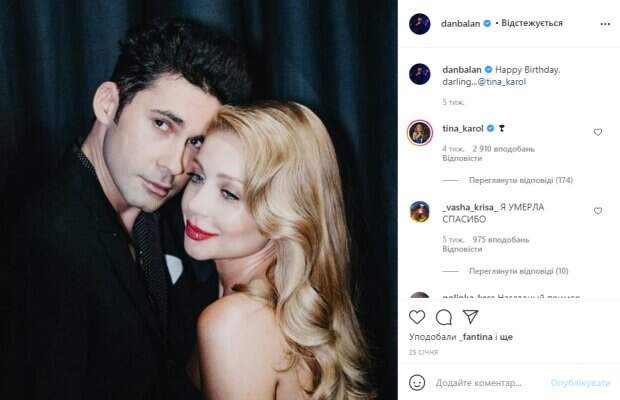Submit the comment with Опублікувати
The width and height of the screenshot is (620, 400).
[x=580, y=383]
